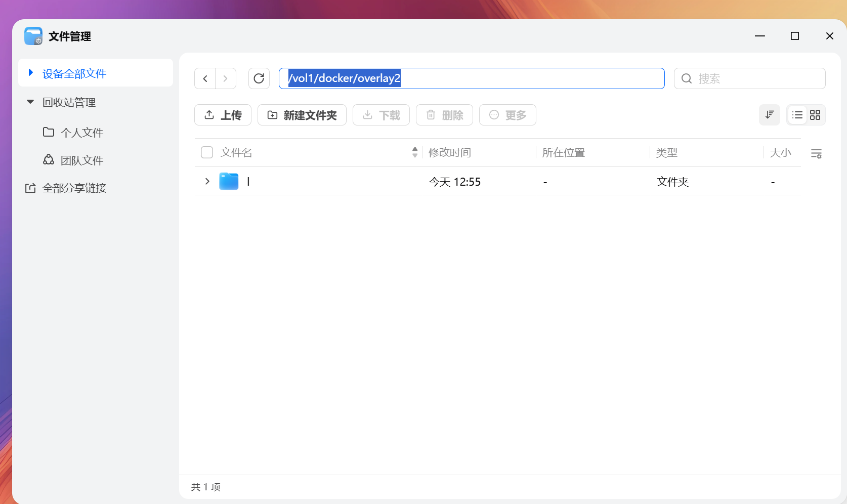Tick the select-all checkbox in header
The height and width of the screenshot is (504, 847).
pyautogui.click(x=207, y=152)
